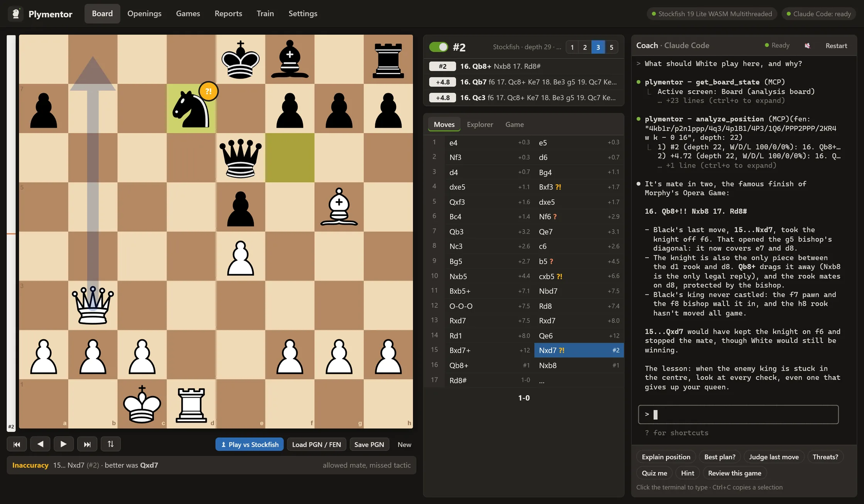Select move 16. Qb8+ in moves list
Viewport: 864px width, 504px height.
[489, 365]
